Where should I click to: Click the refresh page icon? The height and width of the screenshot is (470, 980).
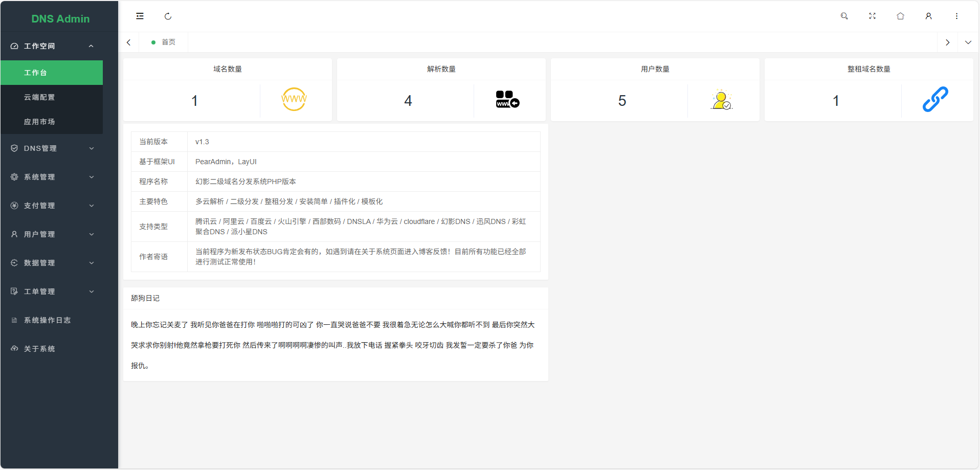(168, 16)
